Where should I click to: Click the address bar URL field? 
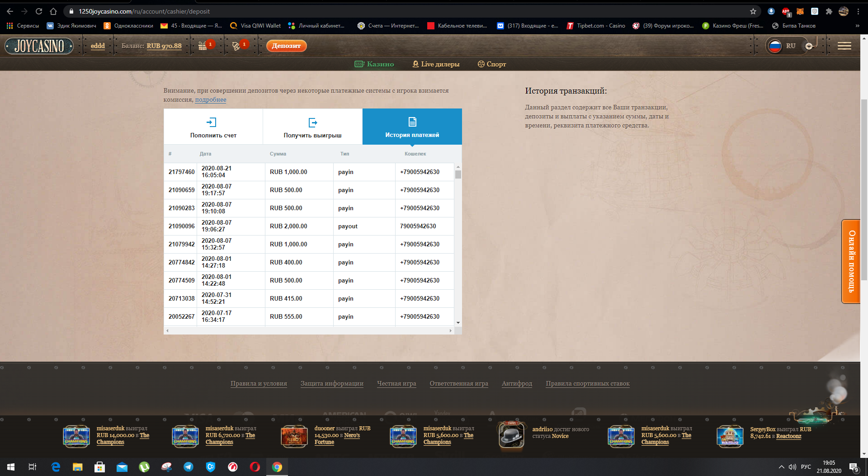coord(407,11)
